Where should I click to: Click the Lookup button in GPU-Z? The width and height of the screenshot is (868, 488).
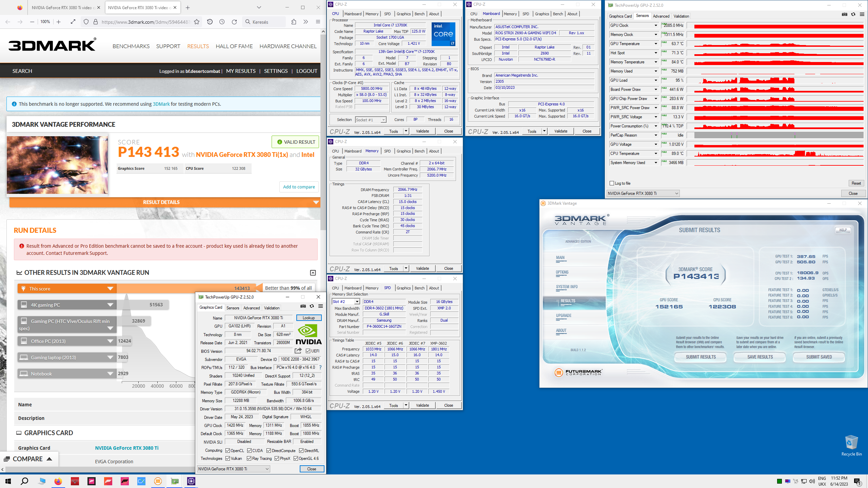pyautogui.click(x=309, y=318)
